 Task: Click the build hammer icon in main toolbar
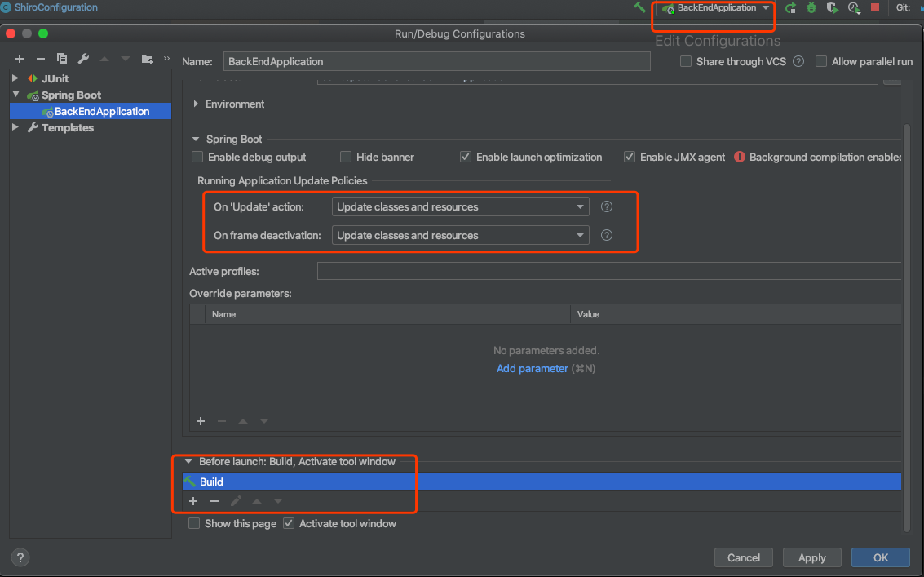[639, 7]
